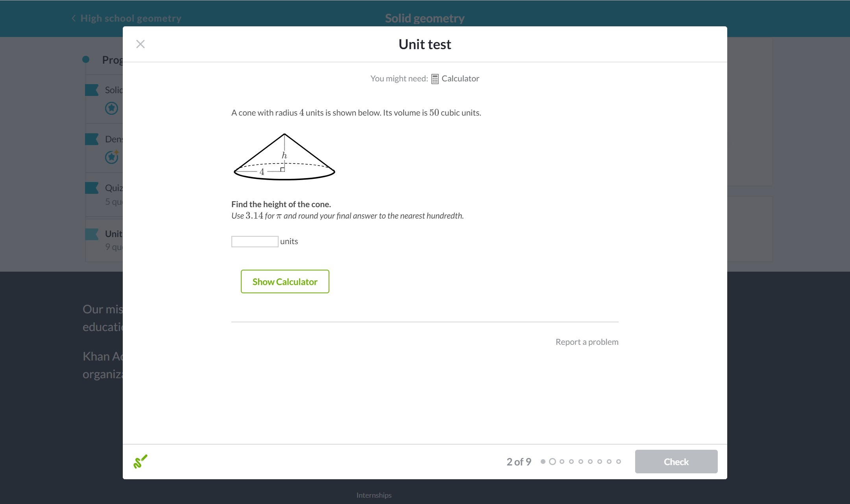Select the current second progress circle
This screenshot has width=850, height=504.
tap(552, 462)
